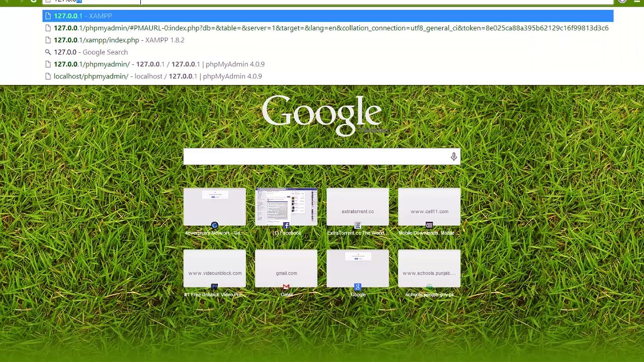Viewport: 644px width, 362px height.
Task: Open the Google most-visited thumbnail
Action: point(358,268)
